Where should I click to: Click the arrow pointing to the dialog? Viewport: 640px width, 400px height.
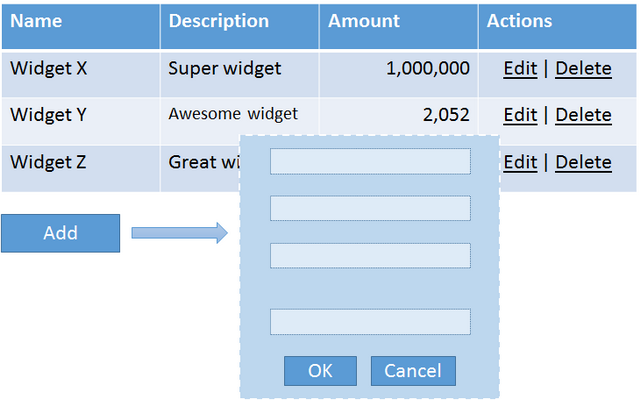click(180, 233)
